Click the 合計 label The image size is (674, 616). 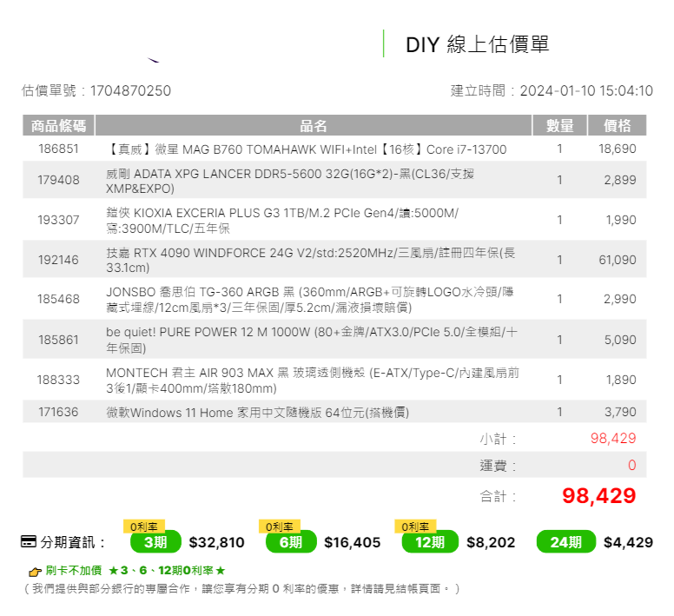498,496
